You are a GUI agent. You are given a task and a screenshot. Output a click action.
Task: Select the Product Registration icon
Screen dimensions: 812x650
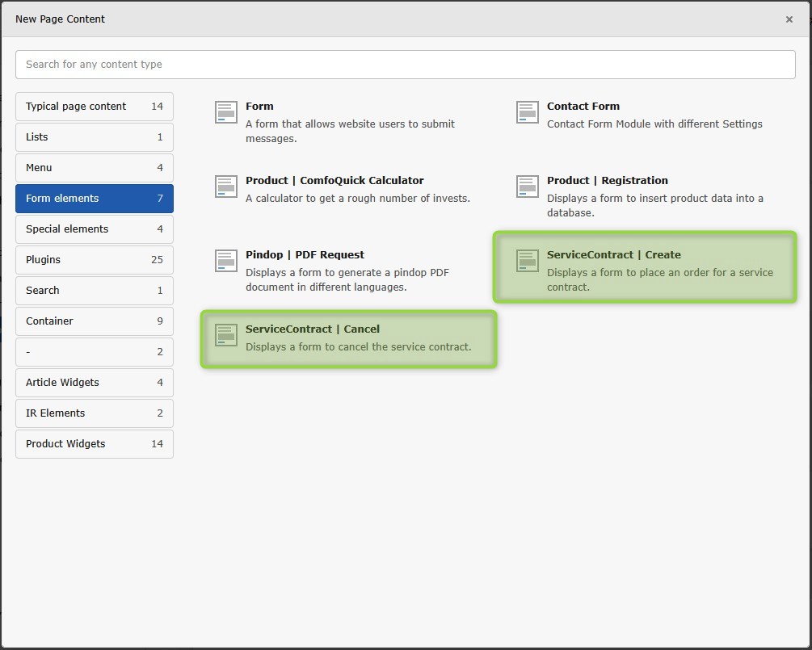point(528,187)
